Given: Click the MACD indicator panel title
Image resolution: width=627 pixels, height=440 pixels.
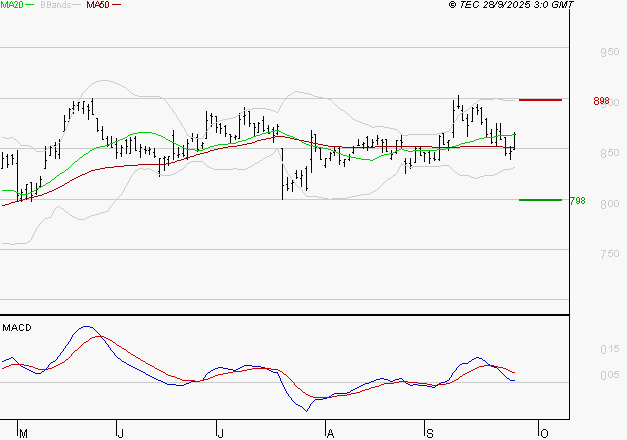Looking at the screenshot, I should coord(17,327).
